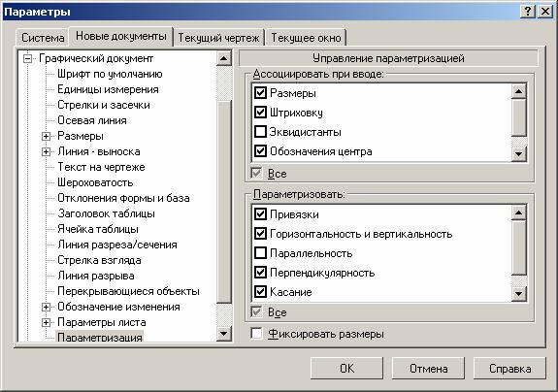Image resolution: width=558 pixels, height=392 pixels.
Task: Confirm settings with the OK button
Action: pyautogui.click(x=347, y=368)
